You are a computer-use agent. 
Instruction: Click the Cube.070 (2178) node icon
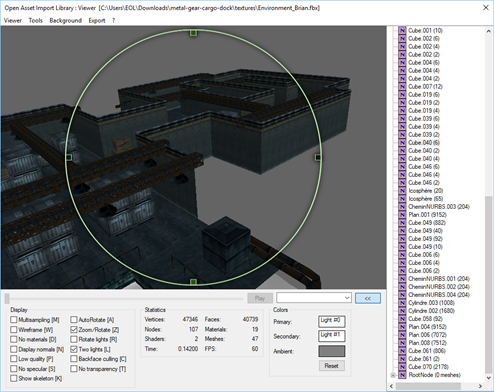click(x=402, y=367)
